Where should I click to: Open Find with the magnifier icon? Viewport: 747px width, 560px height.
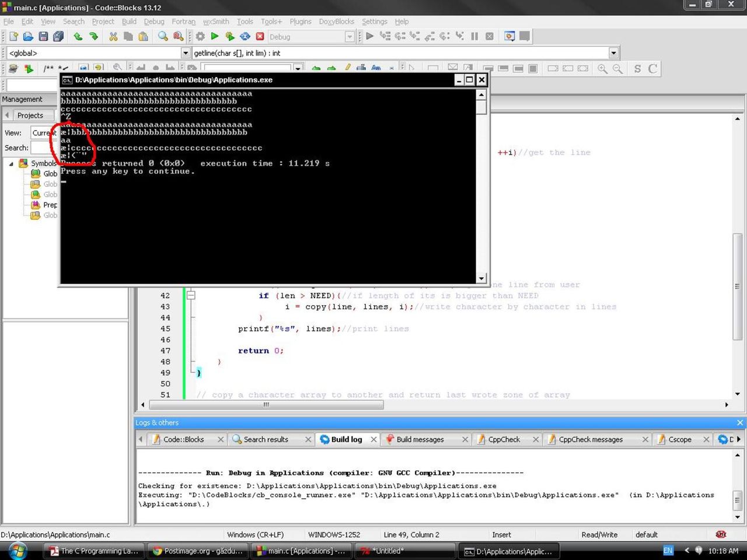click(x=163, y=36)
